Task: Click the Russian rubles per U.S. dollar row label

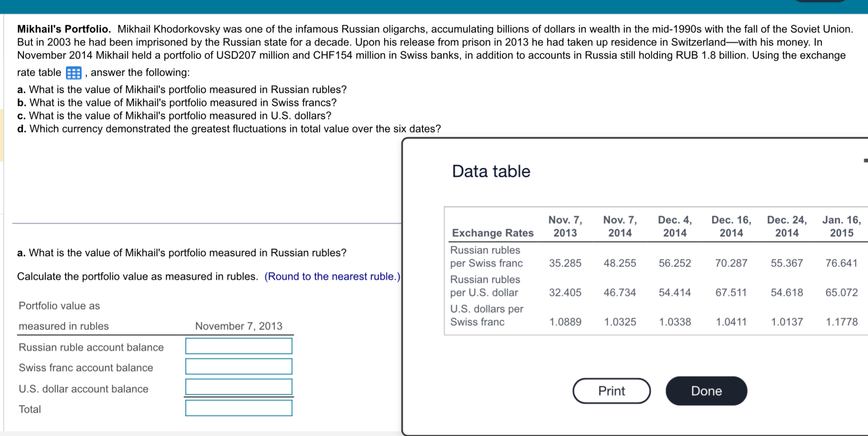Action: (x=485, y=286)
